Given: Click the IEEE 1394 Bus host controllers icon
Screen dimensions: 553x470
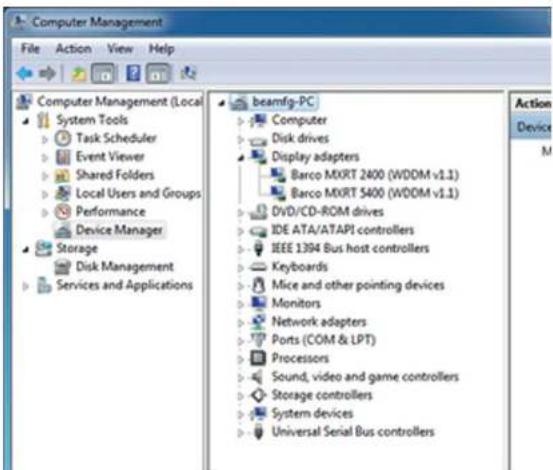Looking at the screenshot, I should [259, 248].
